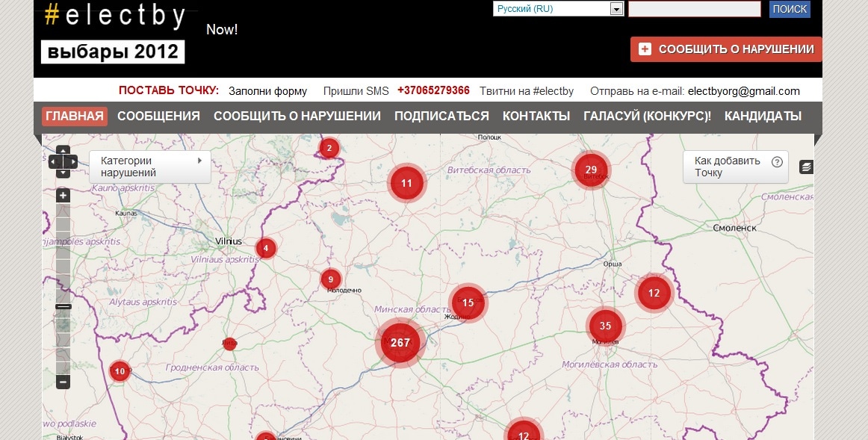The width and height of the screenshot is (868, 440).
Task: Select the cluster marker showing 29
Action: pyautogui.click(x=591, y=170)
